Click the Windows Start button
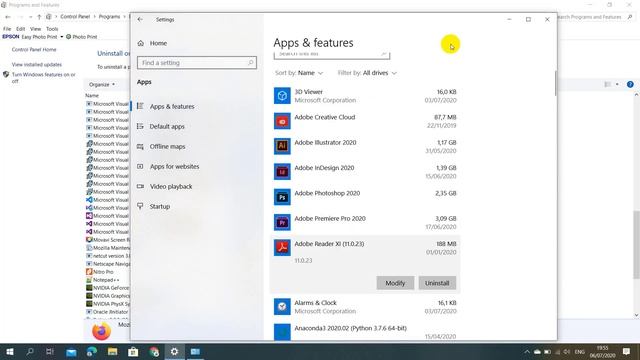The height and width of the screenshot is (360, 640). (x=10, y=351)
